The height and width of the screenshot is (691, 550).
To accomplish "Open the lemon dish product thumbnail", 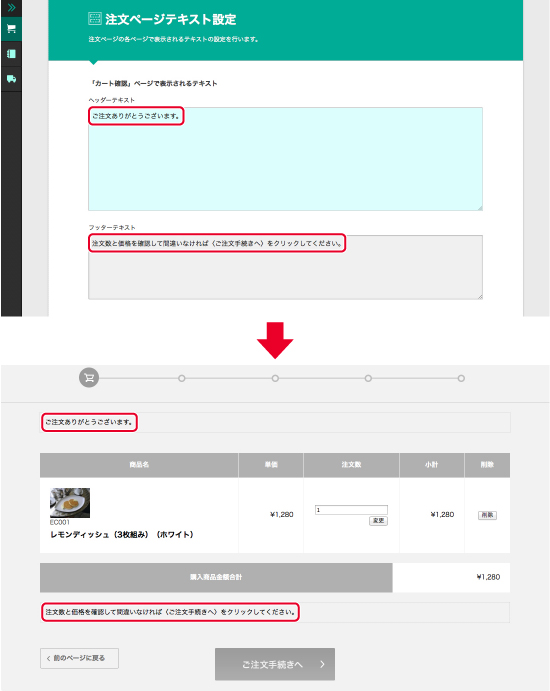I will click(x=70, y=502).
